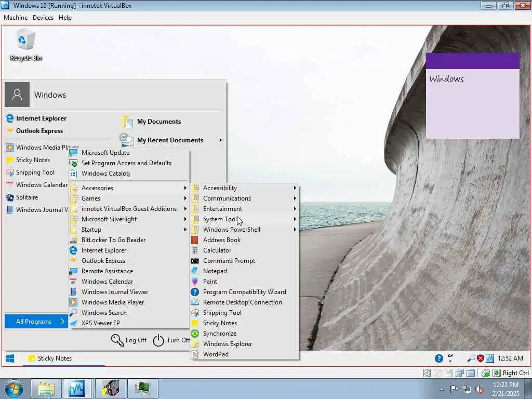Launch Calculator from Accessories
The height and width of the screenshot is (399, 532).
coord(245,250)
